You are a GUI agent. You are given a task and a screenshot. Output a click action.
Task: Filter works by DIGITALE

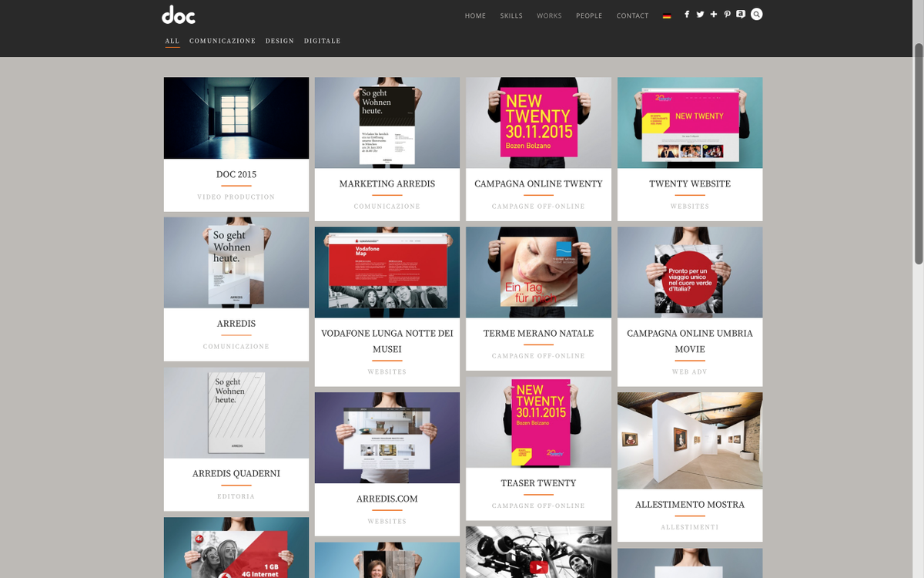click(x=322, y=41)
